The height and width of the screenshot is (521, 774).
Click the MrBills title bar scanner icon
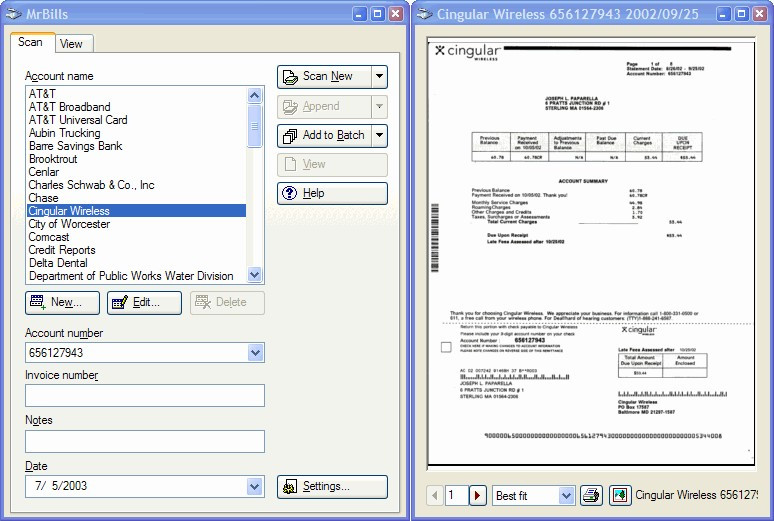[13, 14]
